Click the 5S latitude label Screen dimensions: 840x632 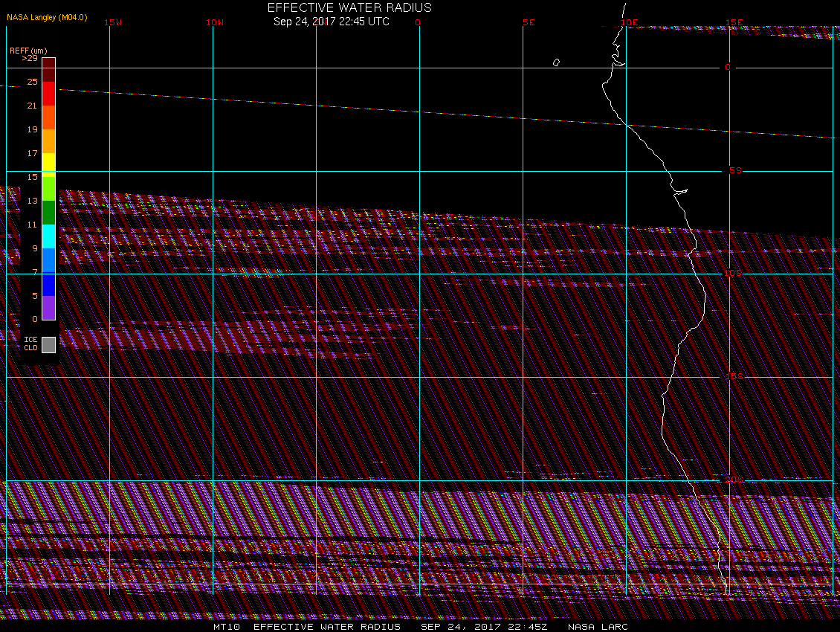coord(735,170)
